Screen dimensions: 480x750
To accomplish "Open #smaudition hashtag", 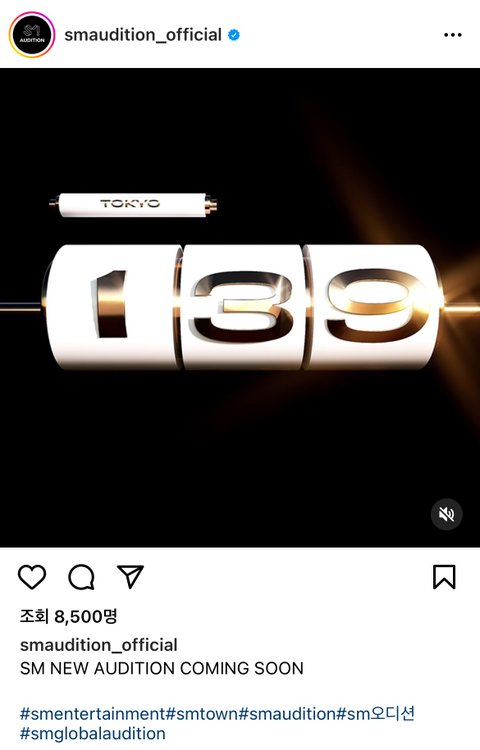I will [287, 714].
